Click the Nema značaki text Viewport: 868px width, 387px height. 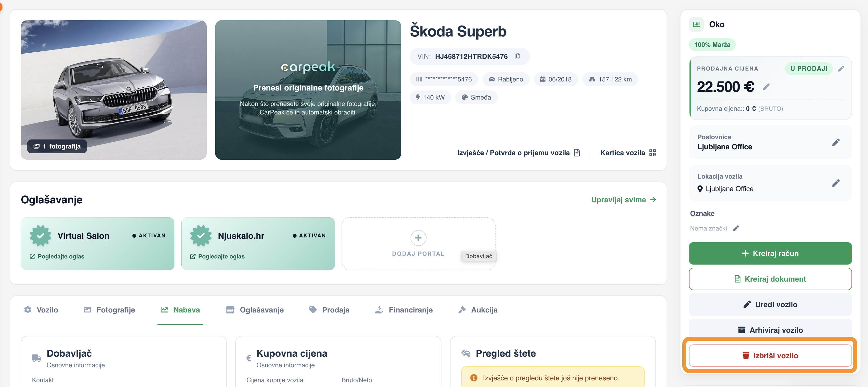click(708, 228)
